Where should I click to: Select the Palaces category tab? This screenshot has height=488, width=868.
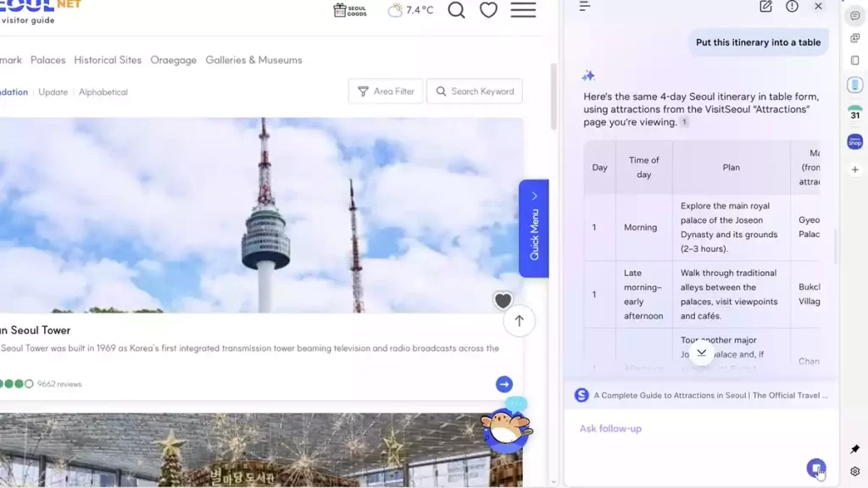pos(47,60)
